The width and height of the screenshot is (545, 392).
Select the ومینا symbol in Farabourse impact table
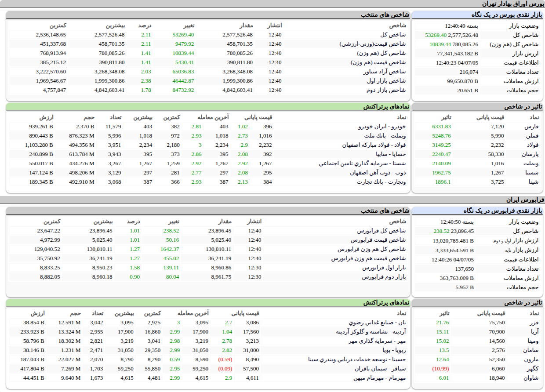click(x=532, y=341)
